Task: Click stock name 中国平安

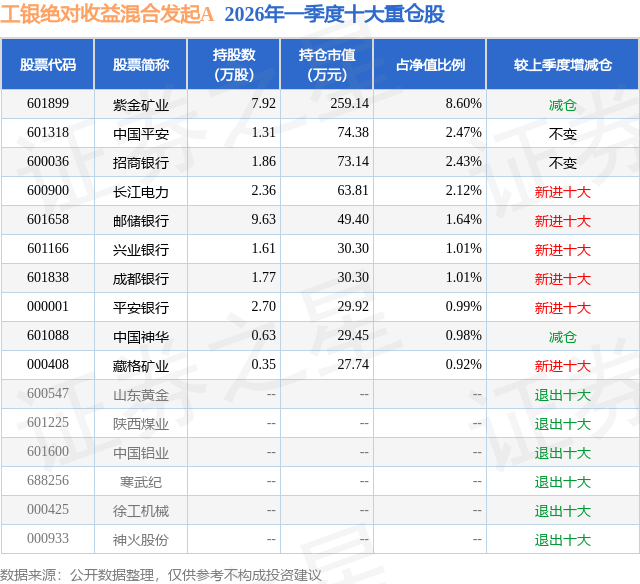Action: click(141, 134)
